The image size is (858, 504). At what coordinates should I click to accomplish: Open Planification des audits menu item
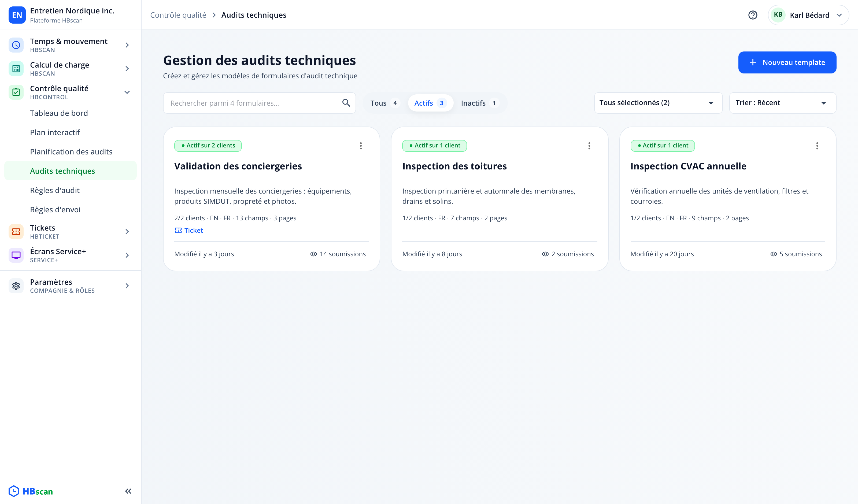(x=71, y=152)
